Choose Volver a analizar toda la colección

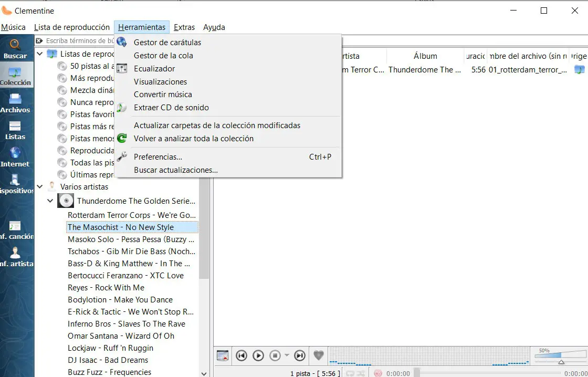point(228,139)
